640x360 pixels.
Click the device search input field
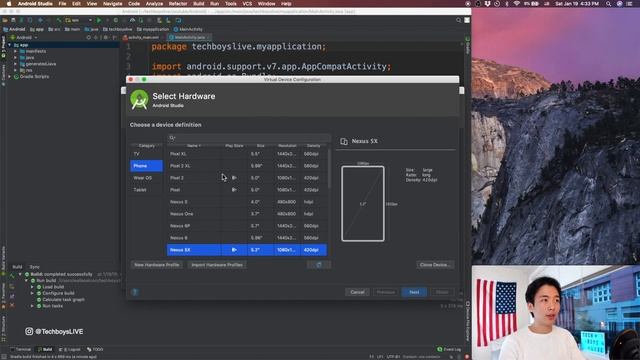tap(249, 138)
